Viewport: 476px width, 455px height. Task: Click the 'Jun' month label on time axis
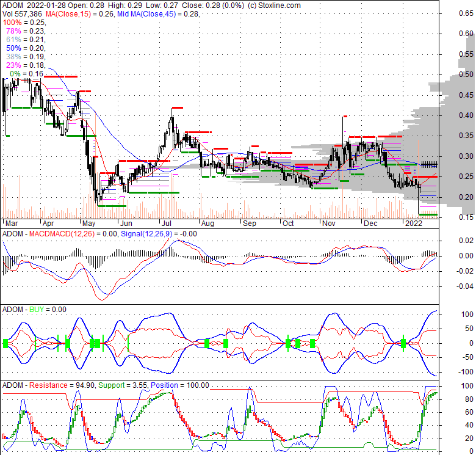[x=126, y=224]
